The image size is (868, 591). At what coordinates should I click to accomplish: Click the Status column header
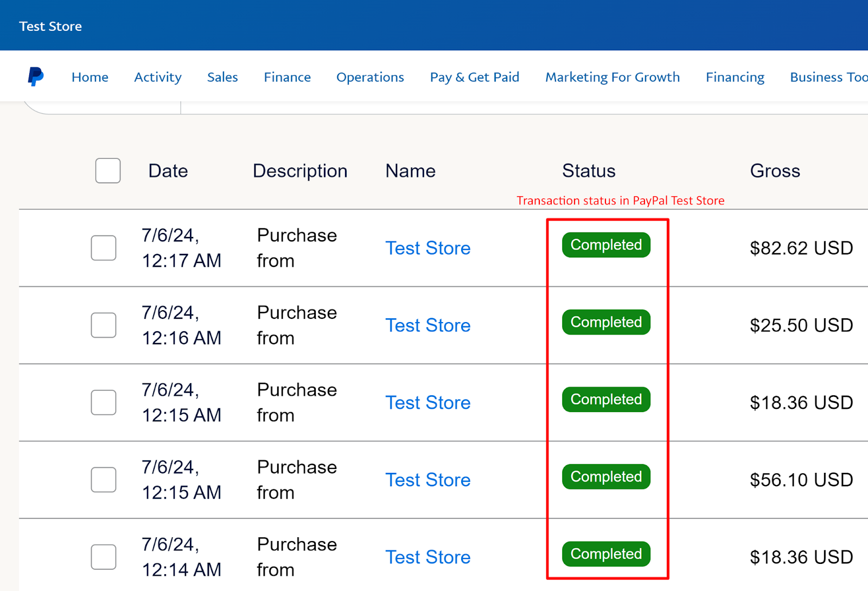click(589, 171)
